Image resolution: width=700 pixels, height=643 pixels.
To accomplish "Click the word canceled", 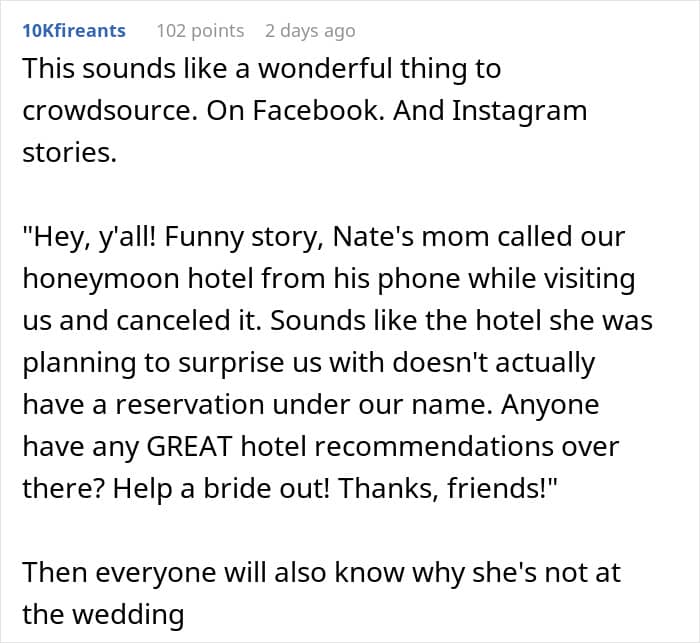I will (x=173, y=321).
